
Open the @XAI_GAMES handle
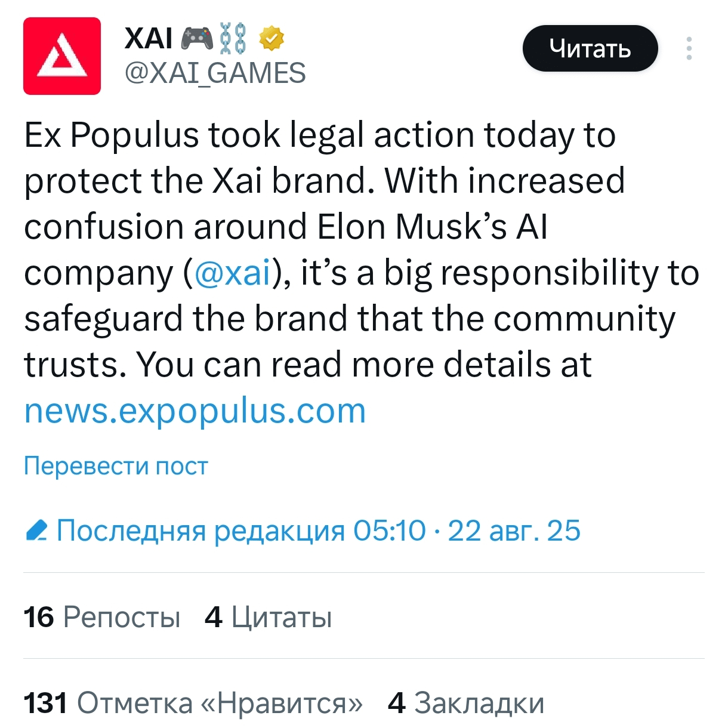coord(215,73)
